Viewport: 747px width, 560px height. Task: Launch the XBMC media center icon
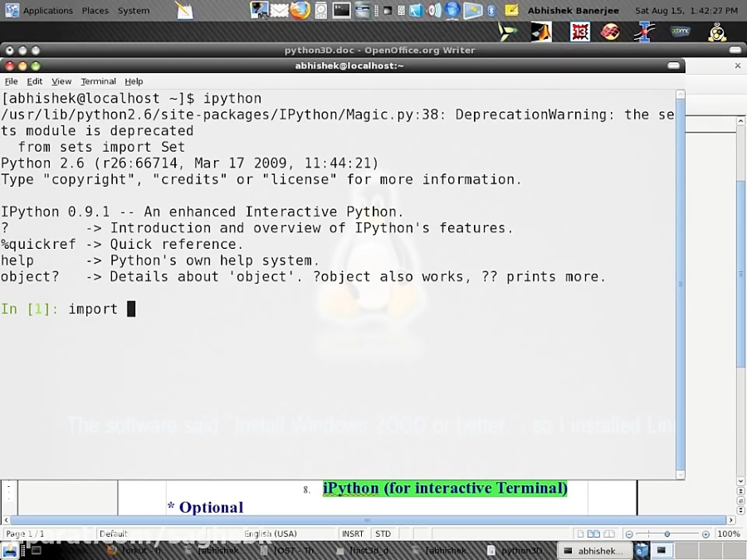pyautogui.click(x=679, y=32)
